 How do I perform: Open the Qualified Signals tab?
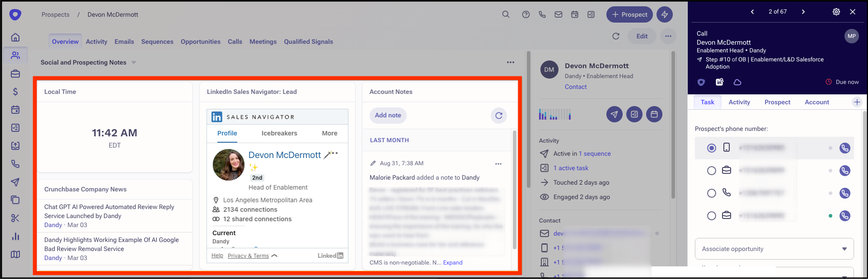[x=308, y=42]
